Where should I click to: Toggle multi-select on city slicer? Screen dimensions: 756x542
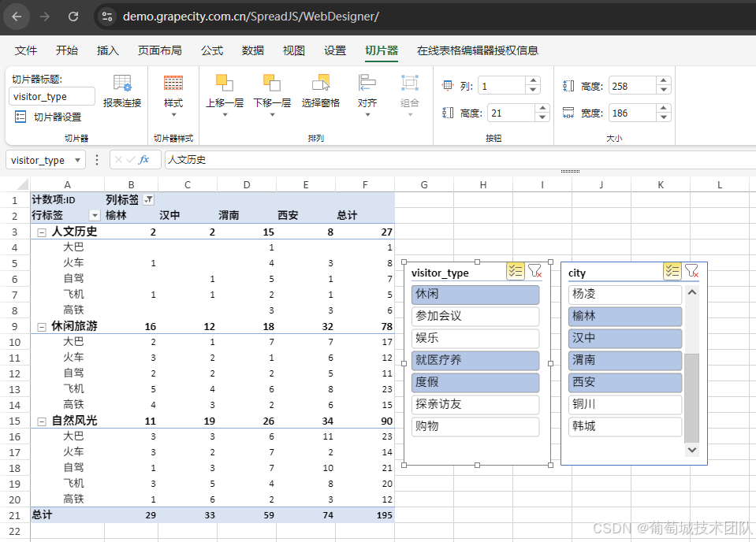tap(672, 271)
